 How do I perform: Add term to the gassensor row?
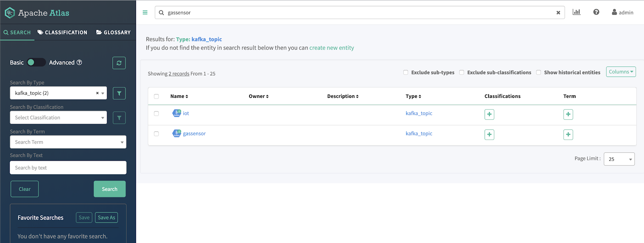click(568, 135)
